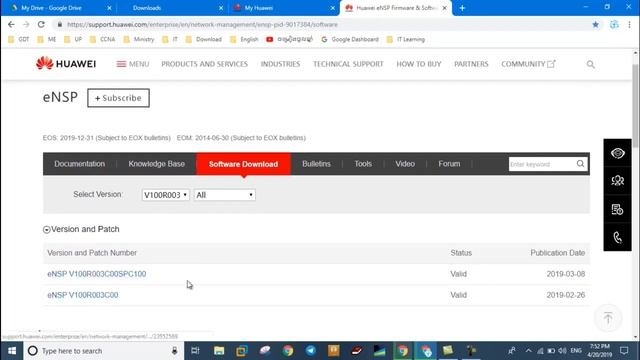Viewport: 640px width, 360px height.
Task: Click the Cortana microphone icon
Action: coord(175,351)
